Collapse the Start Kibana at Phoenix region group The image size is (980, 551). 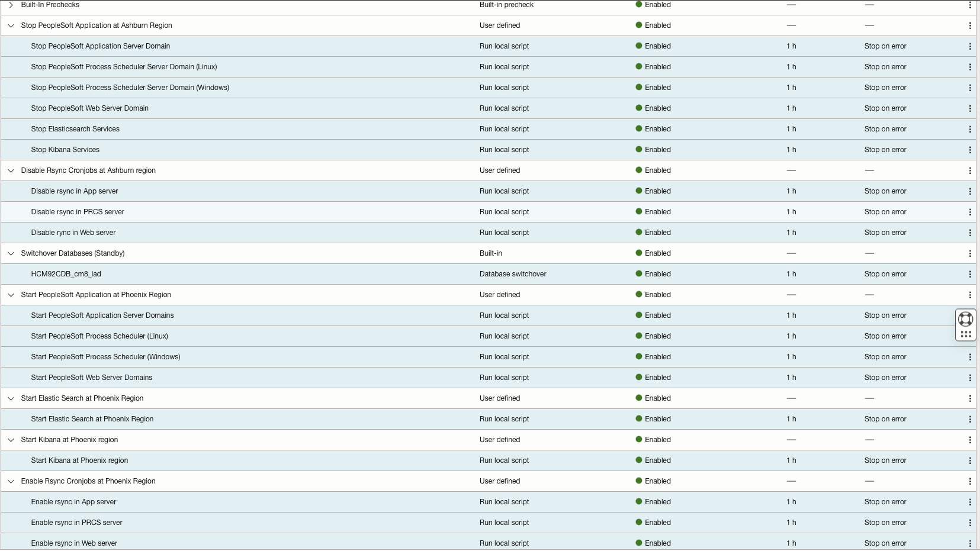11,440
